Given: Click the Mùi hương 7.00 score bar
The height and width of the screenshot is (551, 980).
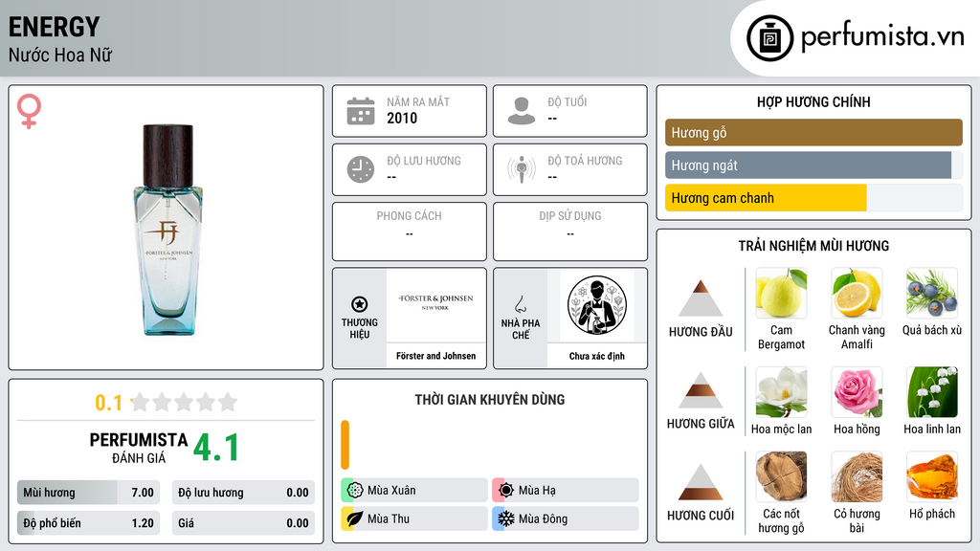Looking at the screenshot, I should pyautogui.click(x=88, y=493).
